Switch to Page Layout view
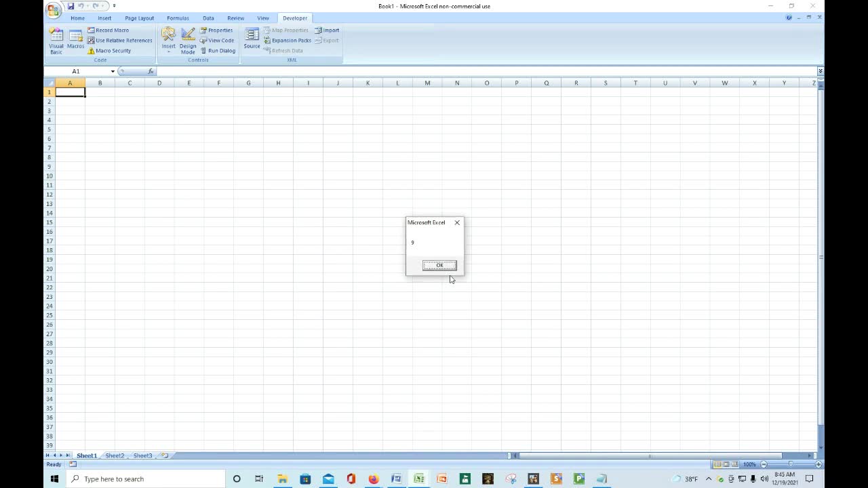 pyautogui.click(x=726, y=464)
